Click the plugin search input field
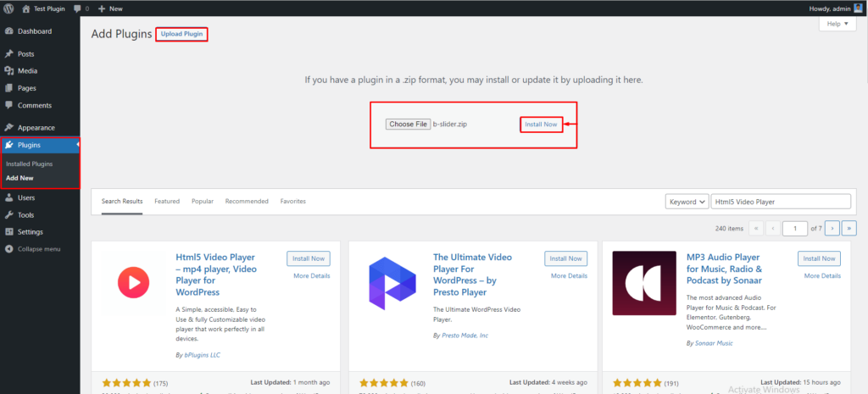Image resolution: width=868 pixels, height=394 pixels. [780, 202]
